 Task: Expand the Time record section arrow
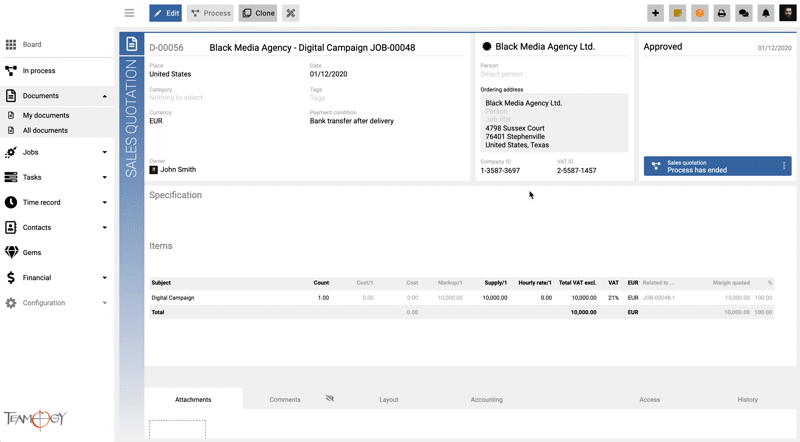(105, 202)
